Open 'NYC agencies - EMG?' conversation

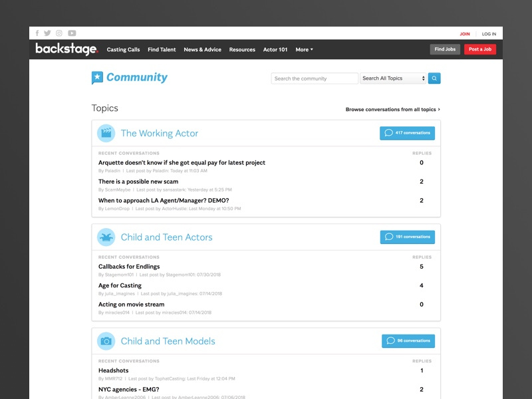(128, 390)
